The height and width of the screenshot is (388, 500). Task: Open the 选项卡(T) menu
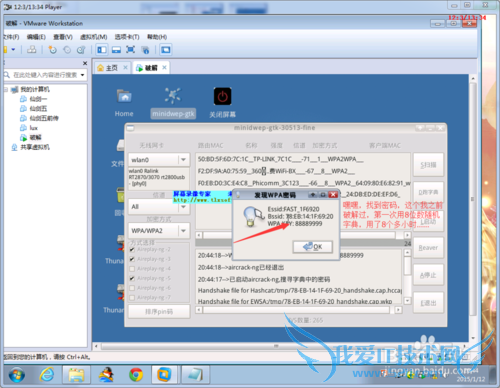pyautogui.click(x=127, y=37)
